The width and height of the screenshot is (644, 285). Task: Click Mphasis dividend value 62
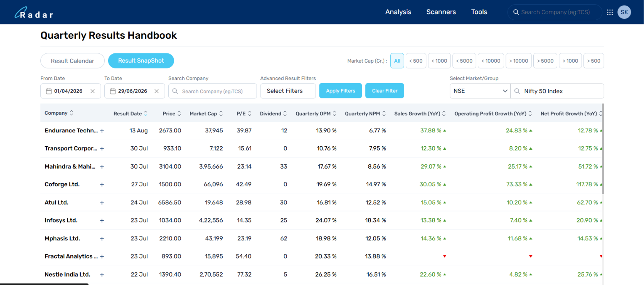(x=284, y=239)
